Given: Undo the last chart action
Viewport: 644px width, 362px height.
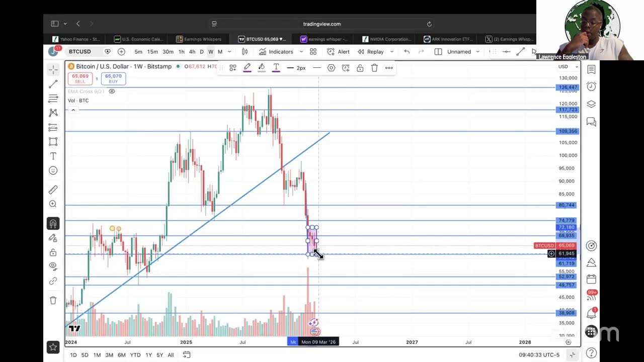Looking at the screenshot, I should click(x=407, y=52).
